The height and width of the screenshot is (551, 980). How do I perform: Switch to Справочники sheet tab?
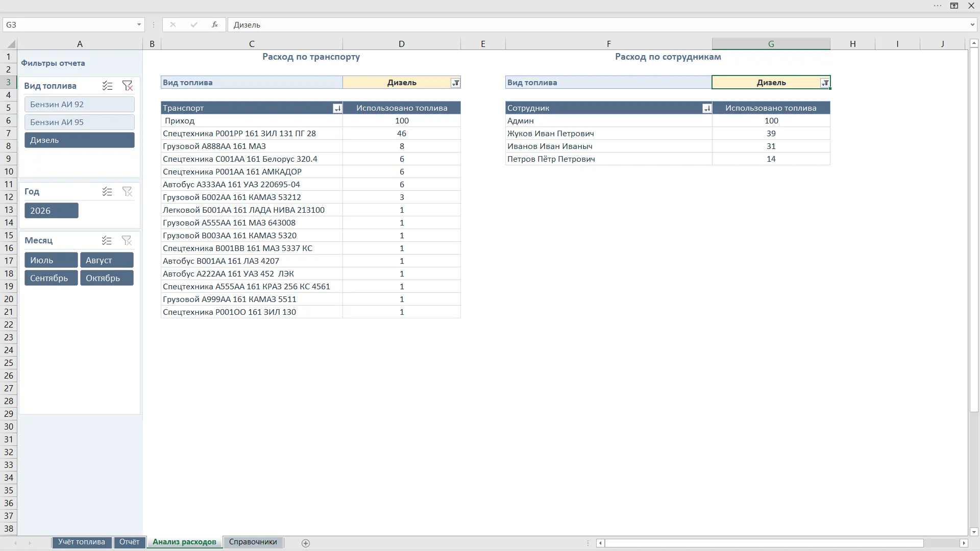(x=253, y=542)
